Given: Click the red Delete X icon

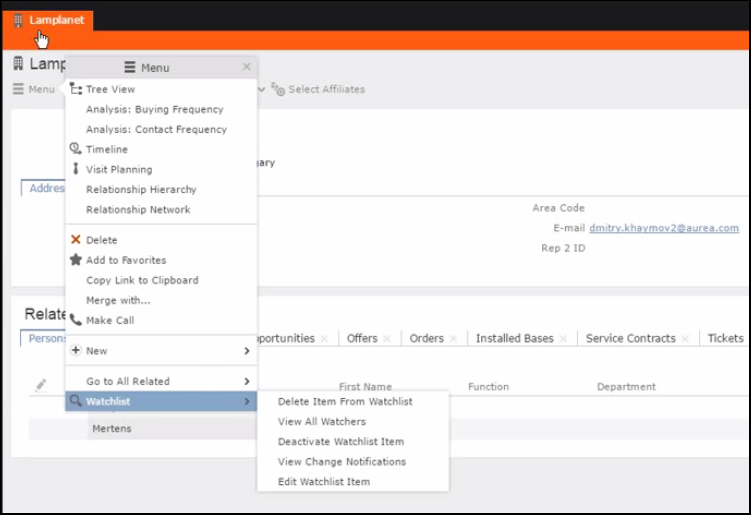Looking at the screenshot, I should click(x=76, y=240).
